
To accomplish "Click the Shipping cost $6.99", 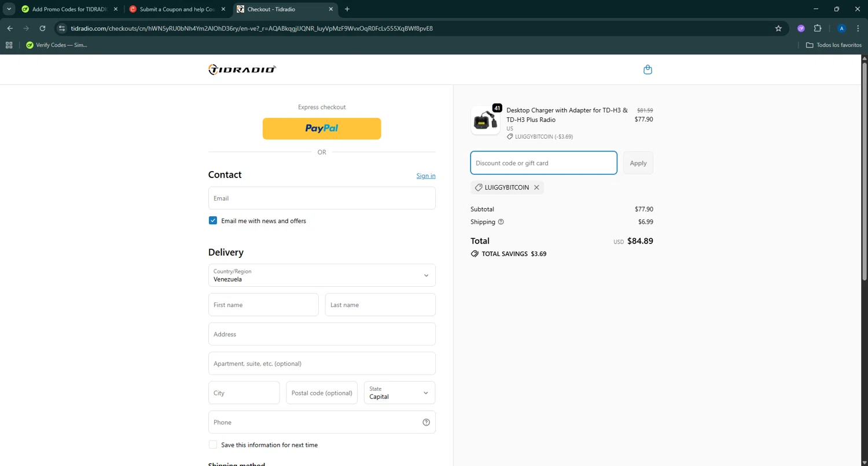I will point(645,222).
